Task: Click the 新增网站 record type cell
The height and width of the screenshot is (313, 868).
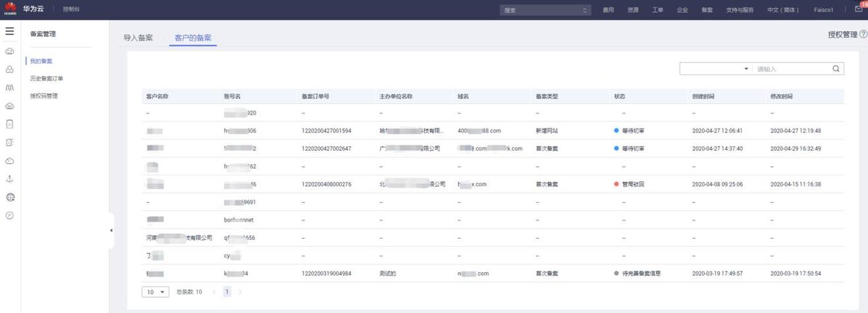Action: pos(547,130)
